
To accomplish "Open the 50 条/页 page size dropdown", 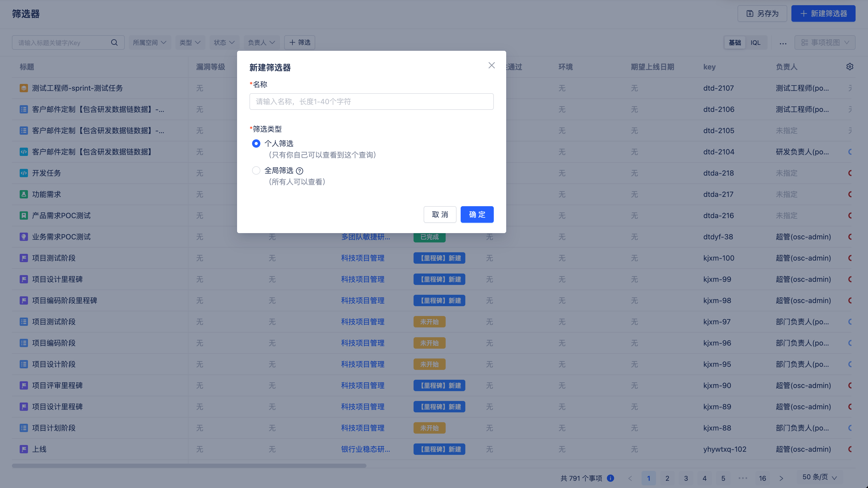I will [x=820, y=477].
